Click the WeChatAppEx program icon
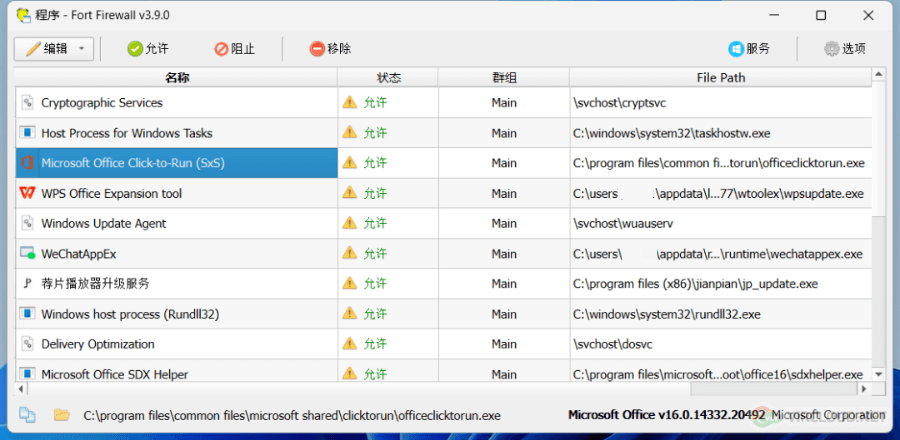900x440 pixels. coord(27,254)
